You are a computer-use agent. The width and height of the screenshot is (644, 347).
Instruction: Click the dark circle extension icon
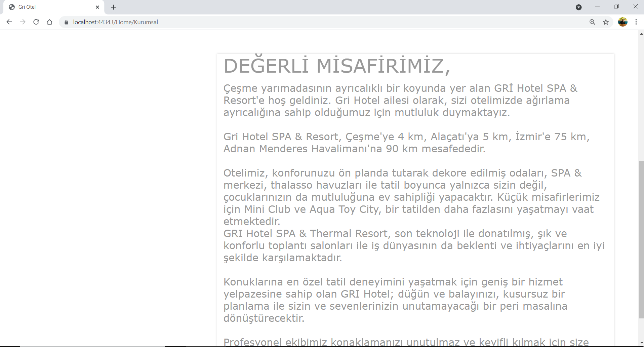pyautogui.click(x=579, y=7)
